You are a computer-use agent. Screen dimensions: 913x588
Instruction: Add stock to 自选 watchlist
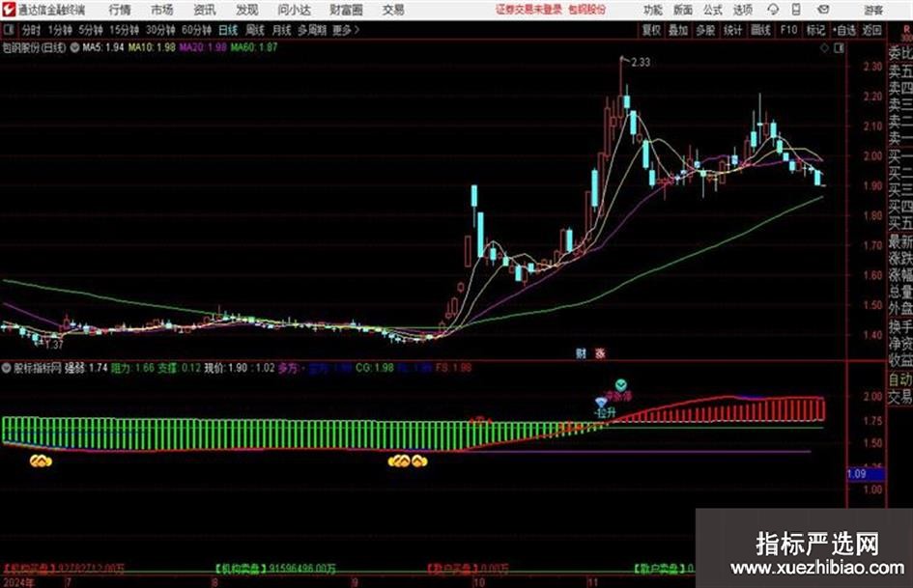point(844,30)
